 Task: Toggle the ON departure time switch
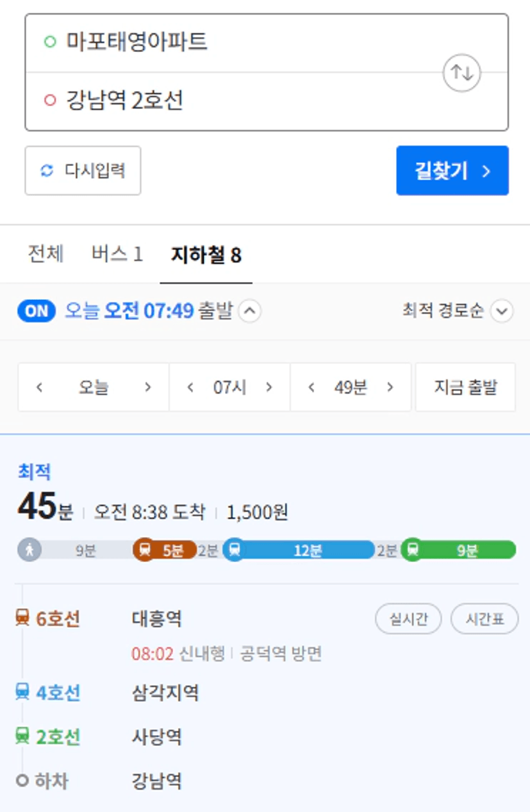37,311
